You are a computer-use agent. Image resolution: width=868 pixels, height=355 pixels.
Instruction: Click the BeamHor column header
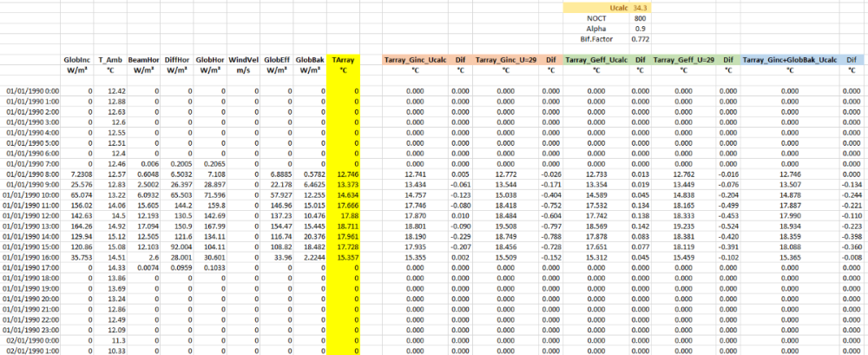142,59
